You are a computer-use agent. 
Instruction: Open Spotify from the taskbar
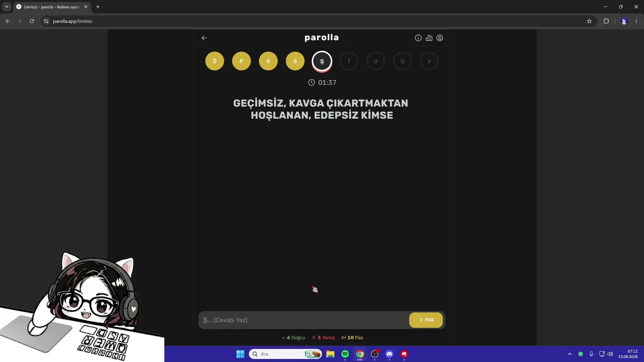tap(345, 354)
